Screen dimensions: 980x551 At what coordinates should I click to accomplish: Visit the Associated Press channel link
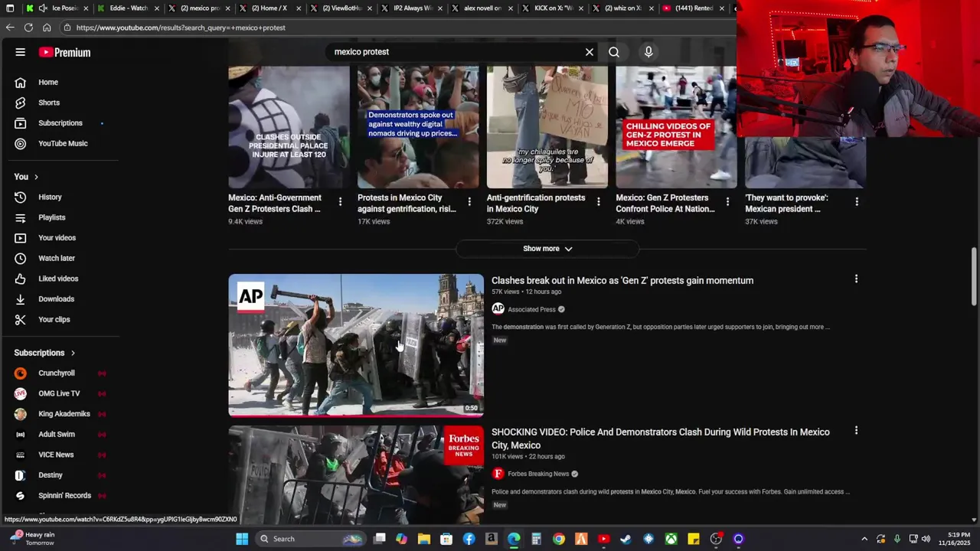531,309
